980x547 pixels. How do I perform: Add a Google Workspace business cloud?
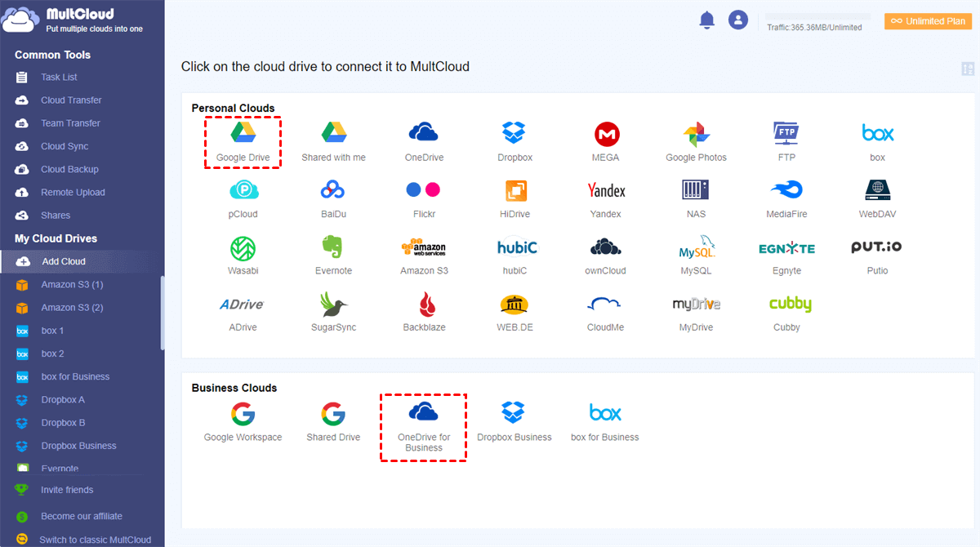pyautogui.click(x=243, y=421)
